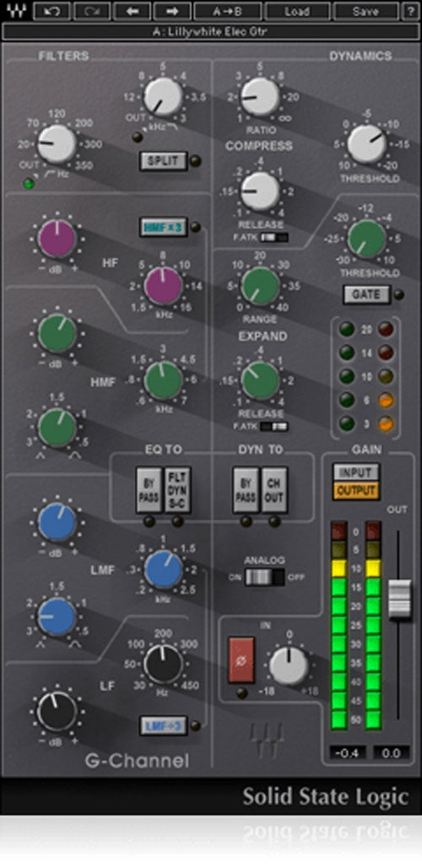Select OUTPUT metering
The width and height of the screenshot is (422, 868).
point(356,491)
